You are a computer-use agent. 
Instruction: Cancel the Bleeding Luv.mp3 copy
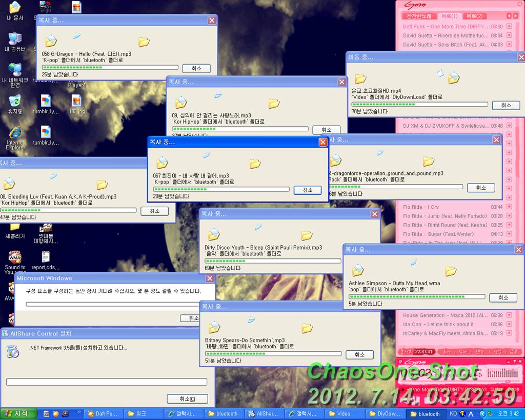coord(154,211)
